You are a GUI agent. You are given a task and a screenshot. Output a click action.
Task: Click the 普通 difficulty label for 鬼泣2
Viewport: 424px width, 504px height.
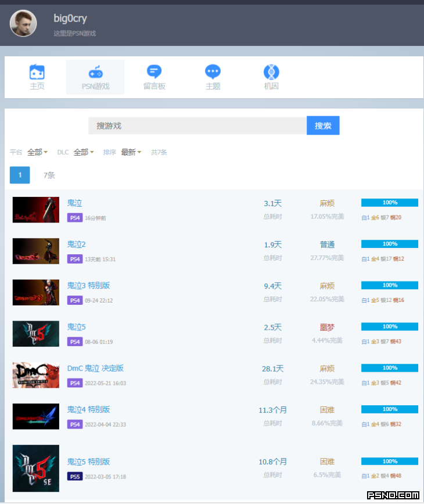[x=327, y=244]
